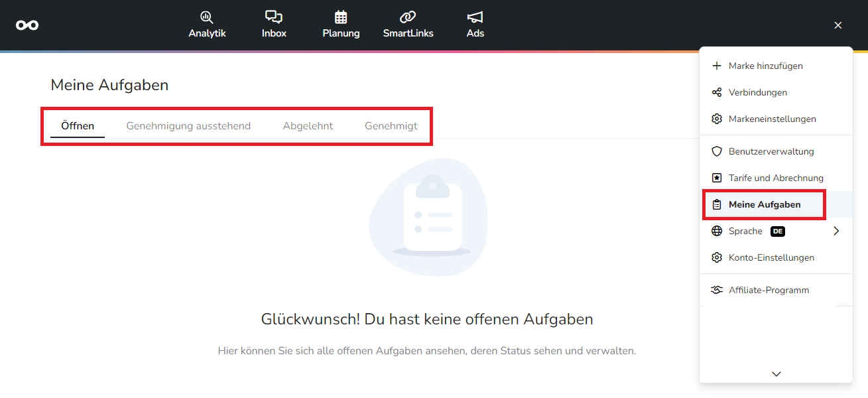Close the menu with the X button
Screen dimensions: 868x398
(x=838, y=25)
